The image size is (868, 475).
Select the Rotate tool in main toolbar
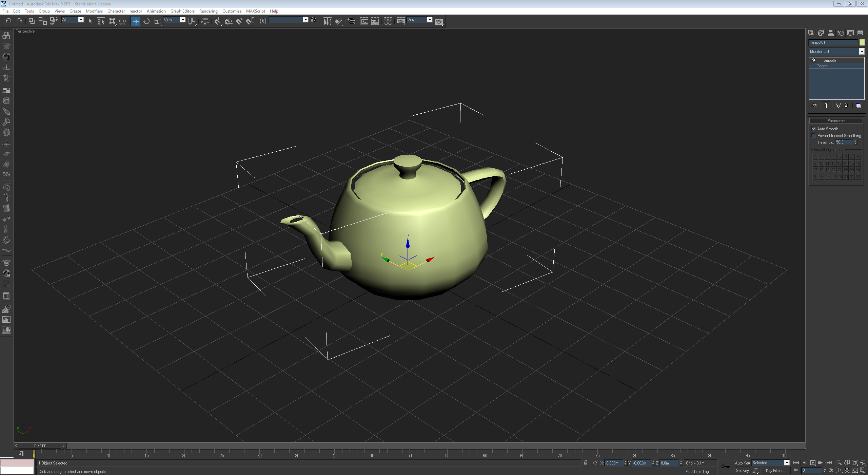tap(146, 21)
